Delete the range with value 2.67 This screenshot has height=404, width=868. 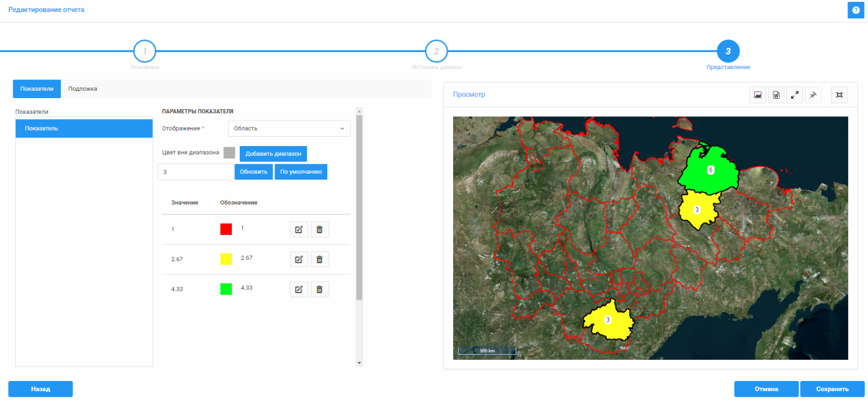pos(319,259)
